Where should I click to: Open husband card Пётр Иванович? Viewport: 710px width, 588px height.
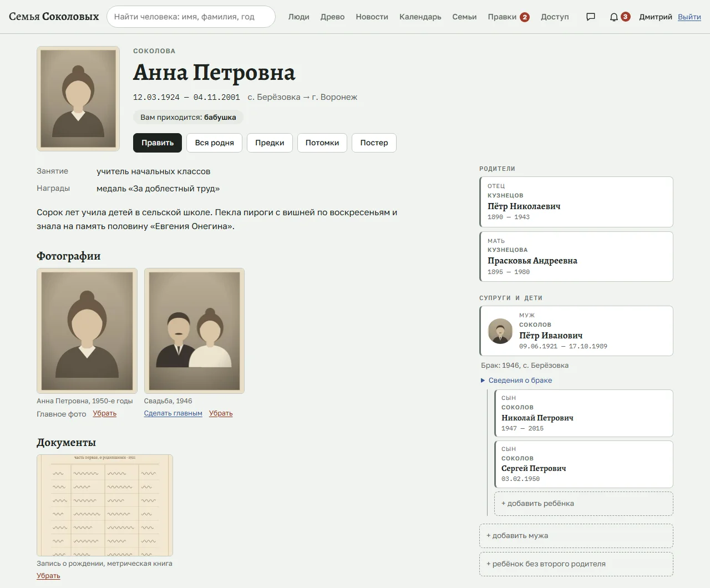(576, 331)
